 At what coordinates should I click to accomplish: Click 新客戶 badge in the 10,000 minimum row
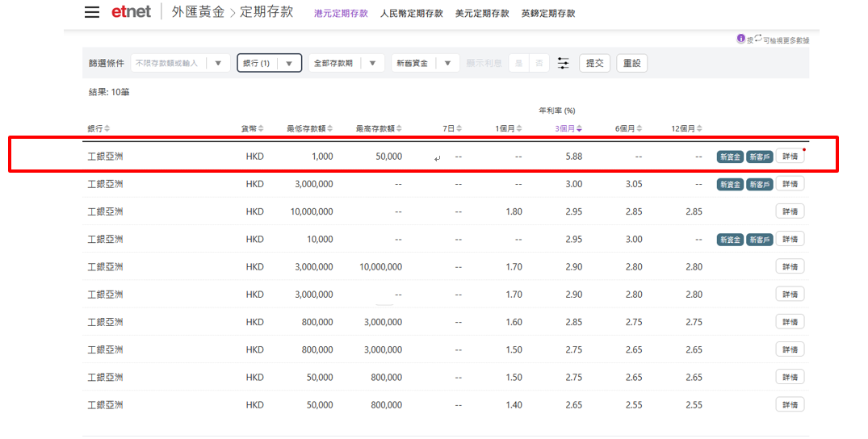pyautogui.click(x=760, y=240)
